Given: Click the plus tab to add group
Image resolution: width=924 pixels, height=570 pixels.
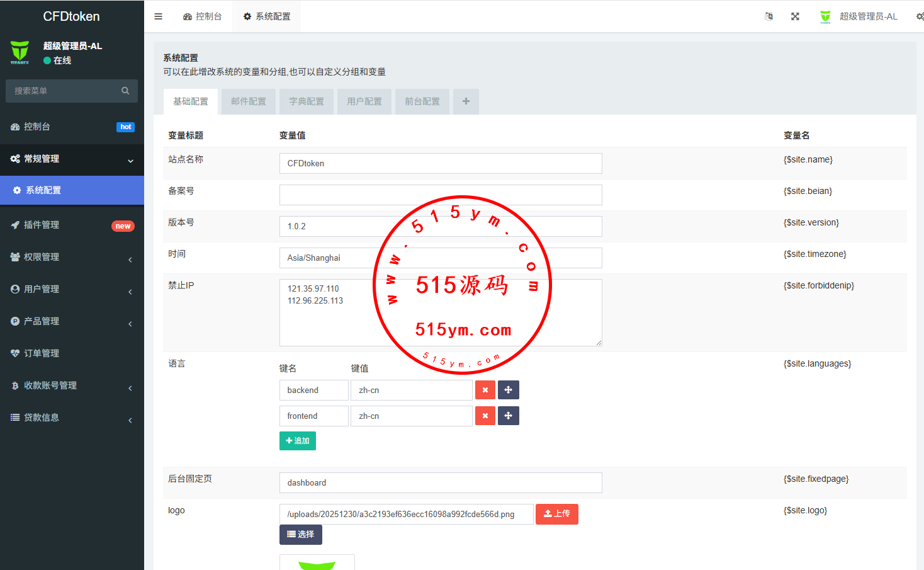Looking at the screenshot, I should pos(466,101).
